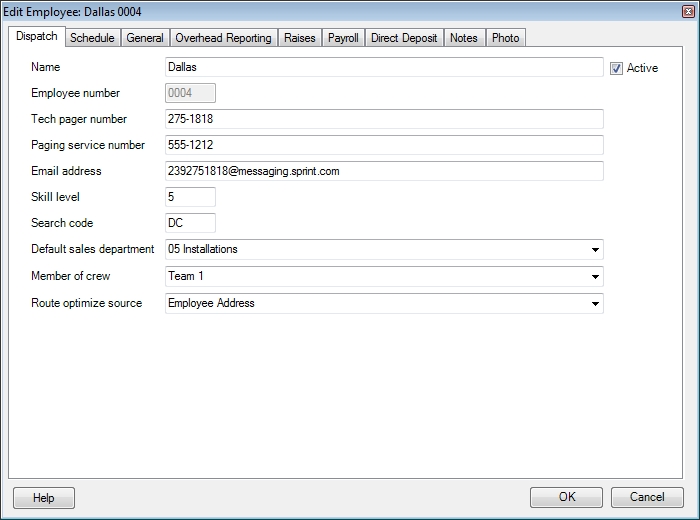This screenshot has width=700, height=520.
Task: Click the 'Employee number' label
Action: coord(75,93)
